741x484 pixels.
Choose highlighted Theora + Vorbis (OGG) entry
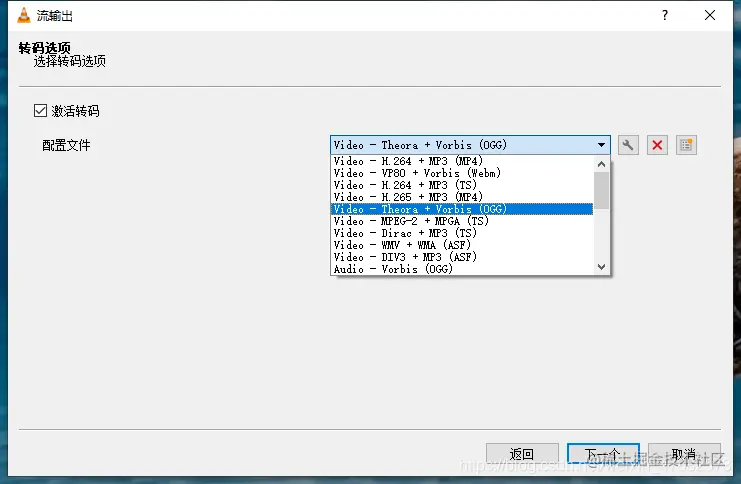462,209
